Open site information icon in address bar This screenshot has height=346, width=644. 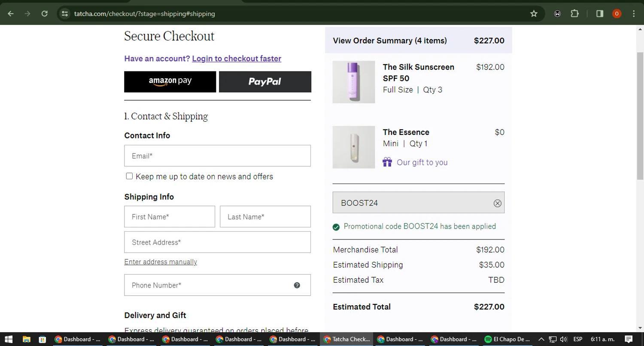(x=64, y=14)
